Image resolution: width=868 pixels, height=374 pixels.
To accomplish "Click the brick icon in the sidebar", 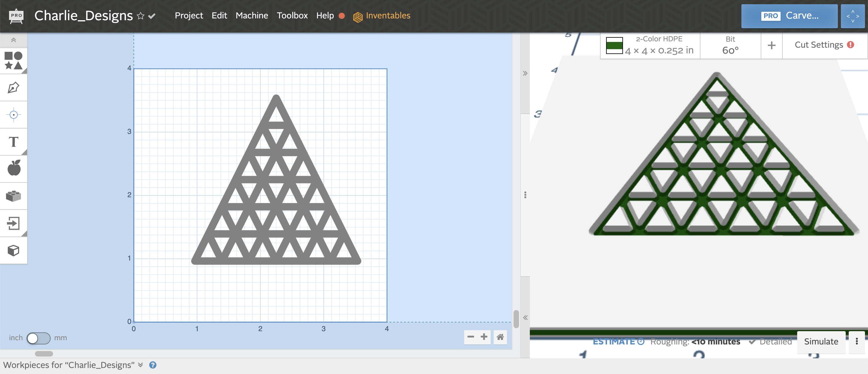I will [14, 196].
